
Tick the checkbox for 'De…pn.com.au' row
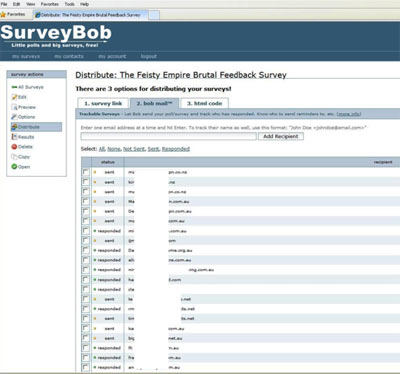pyautogui.click(x=86, y=211)
